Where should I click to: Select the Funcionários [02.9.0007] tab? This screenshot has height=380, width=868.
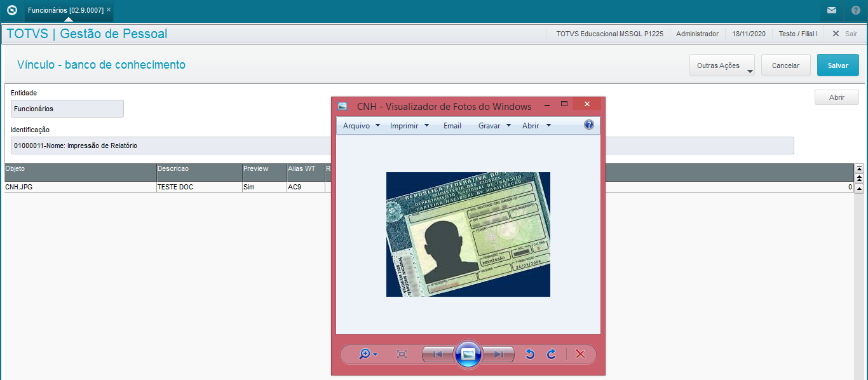tap(65, 10)
